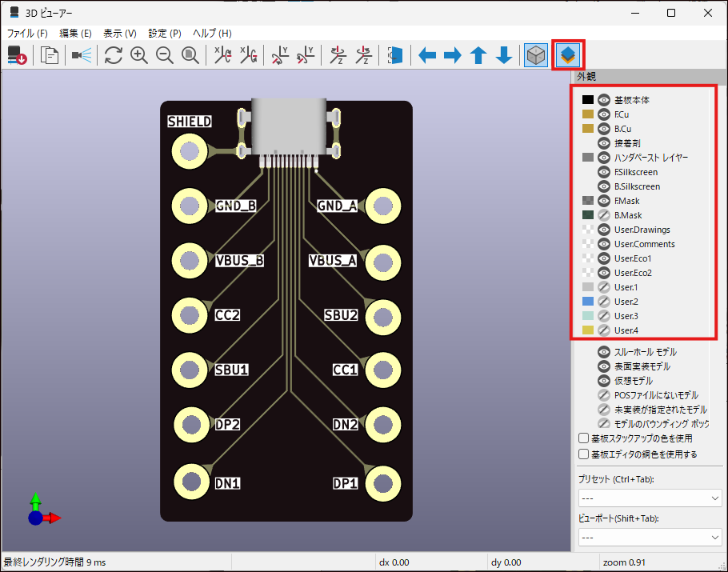Zoom in using the magnifier plus icon

pyautogui.click(x=139, y=55)
